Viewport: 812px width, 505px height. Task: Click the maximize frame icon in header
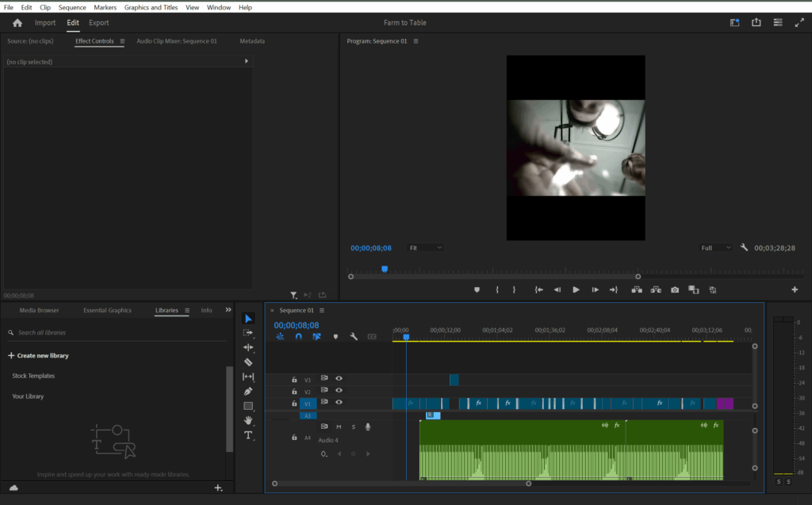pos(799,22)
